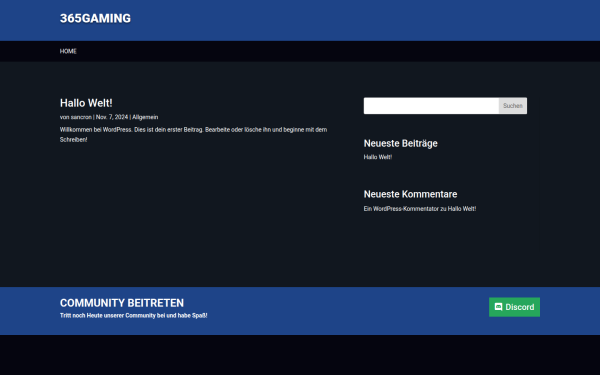
Task: Select the post date Nov. 7, 2024
Action: (x=112, y=117)
